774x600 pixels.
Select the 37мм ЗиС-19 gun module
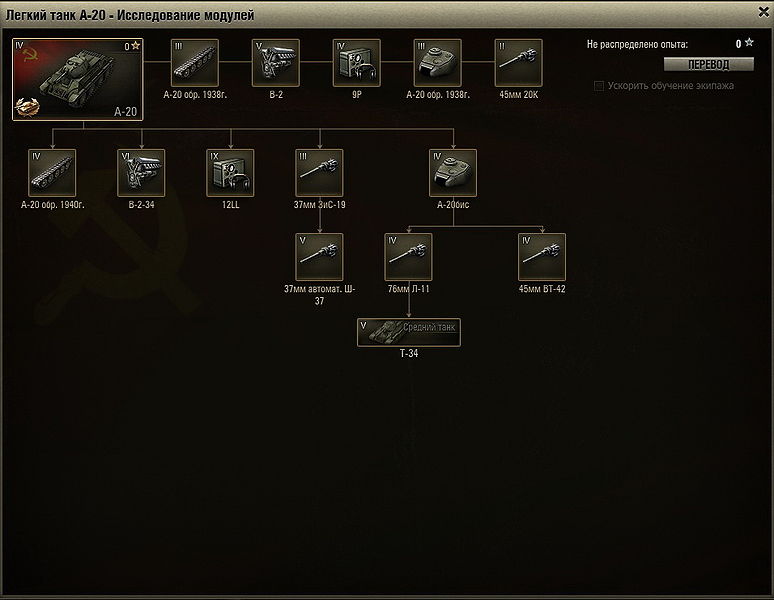(x=319, y=173)
